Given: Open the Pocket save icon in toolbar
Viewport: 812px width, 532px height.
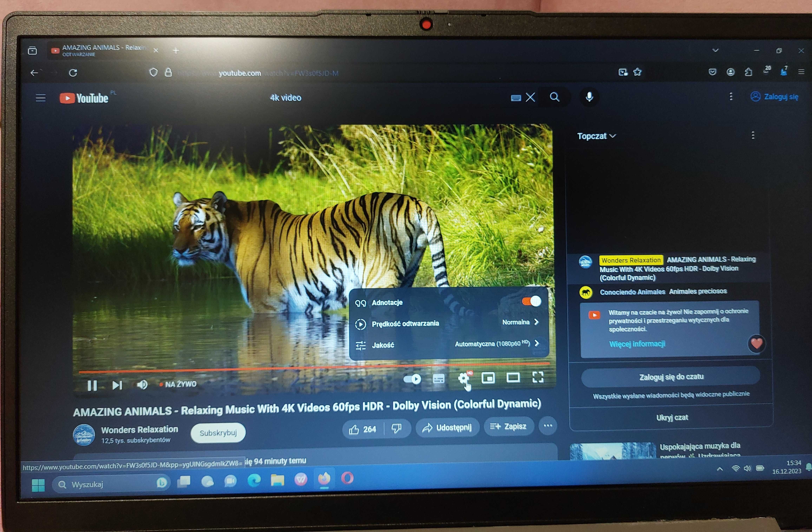Looking at the screenshot, I should pos(712,72).
